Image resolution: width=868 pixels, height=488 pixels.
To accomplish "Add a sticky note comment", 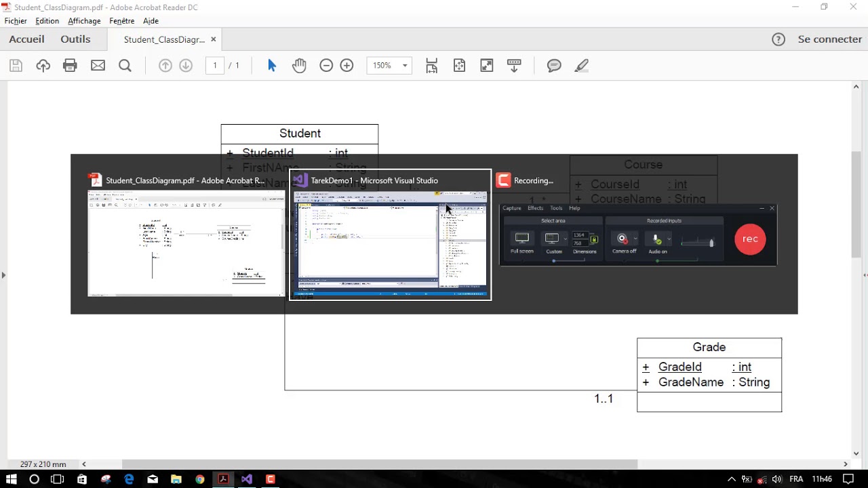I will [554, 66].
